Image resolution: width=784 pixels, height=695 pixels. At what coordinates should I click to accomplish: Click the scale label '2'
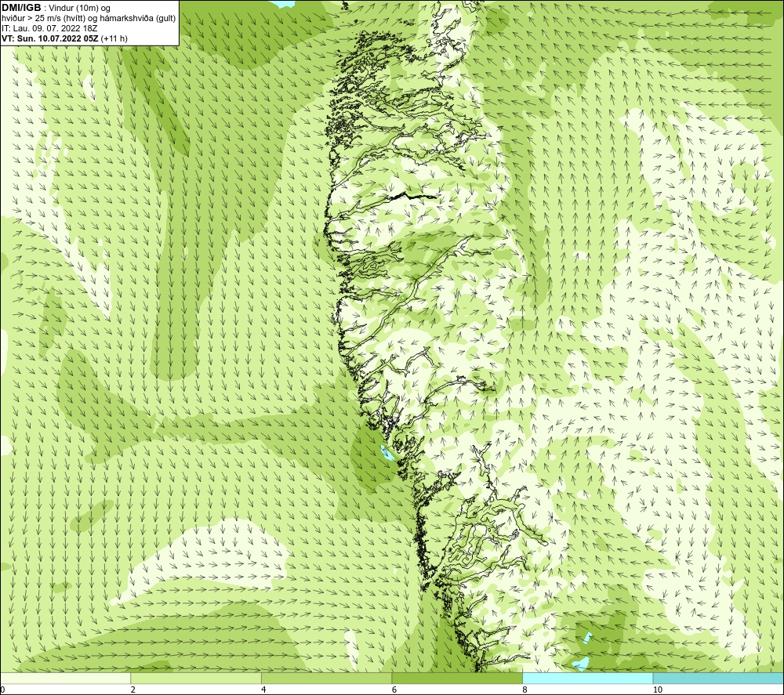point(133,690)
